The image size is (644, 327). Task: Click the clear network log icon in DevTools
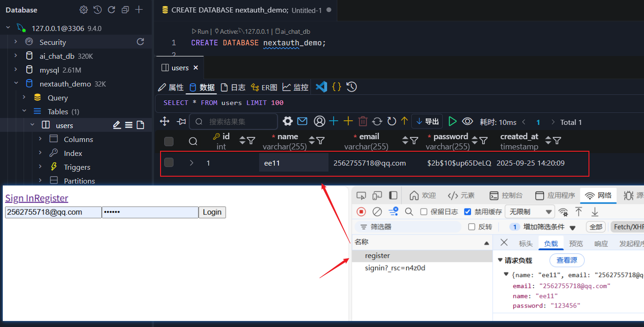[377, 211]
